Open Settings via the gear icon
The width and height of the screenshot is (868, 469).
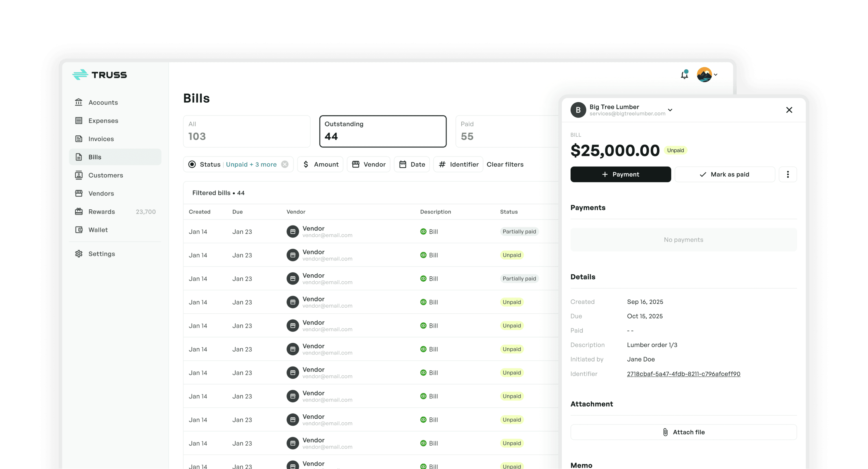[x=79, y=254]
